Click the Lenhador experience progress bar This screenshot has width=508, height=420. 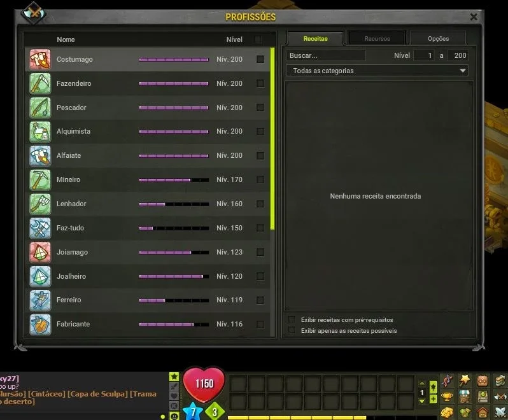pos(174,204)
